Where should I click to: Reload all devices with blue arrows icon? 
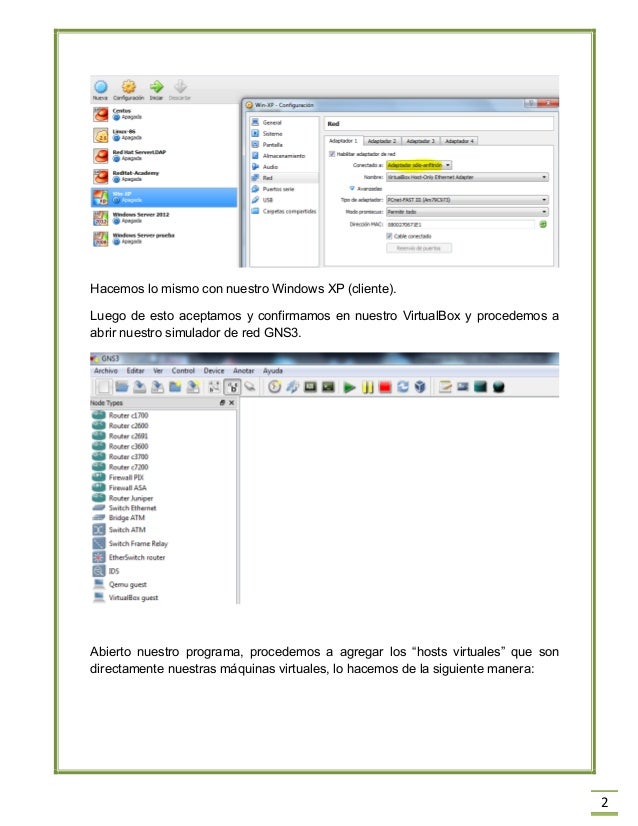(403, 387)
